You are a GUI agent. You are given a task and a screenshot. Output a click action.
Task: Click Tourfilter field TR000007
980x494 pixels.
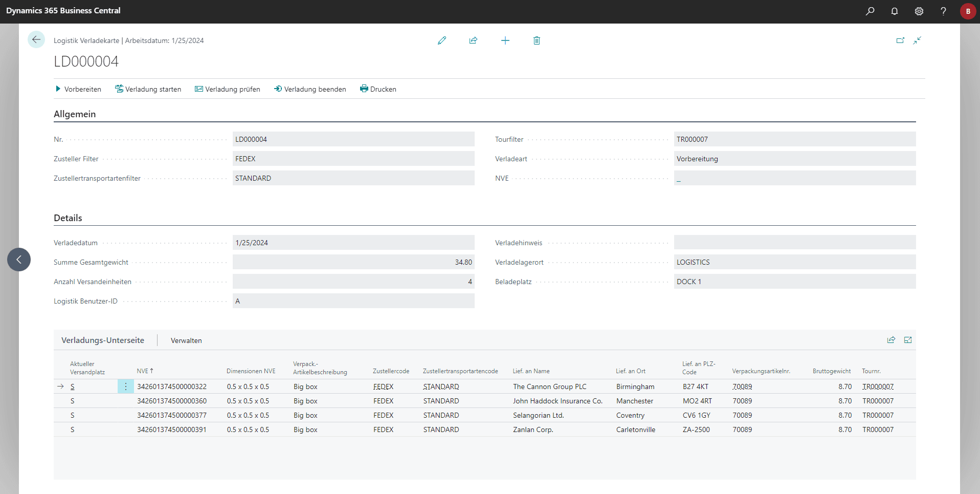coord(795,139)
